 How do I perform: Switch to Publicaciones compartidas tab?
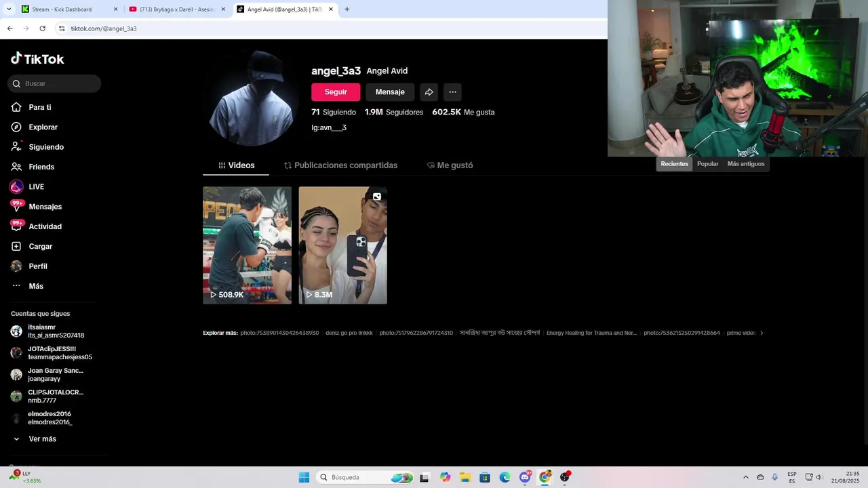coord(340,165)
